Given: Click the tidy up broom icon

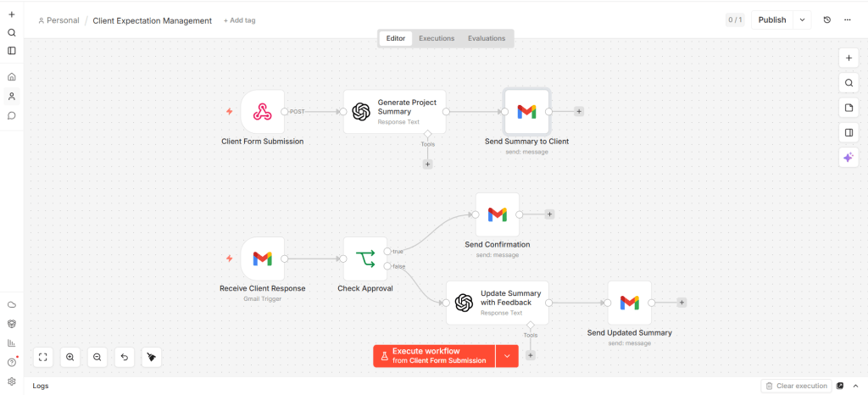Looking at the screenshot, I should [152, 358].
